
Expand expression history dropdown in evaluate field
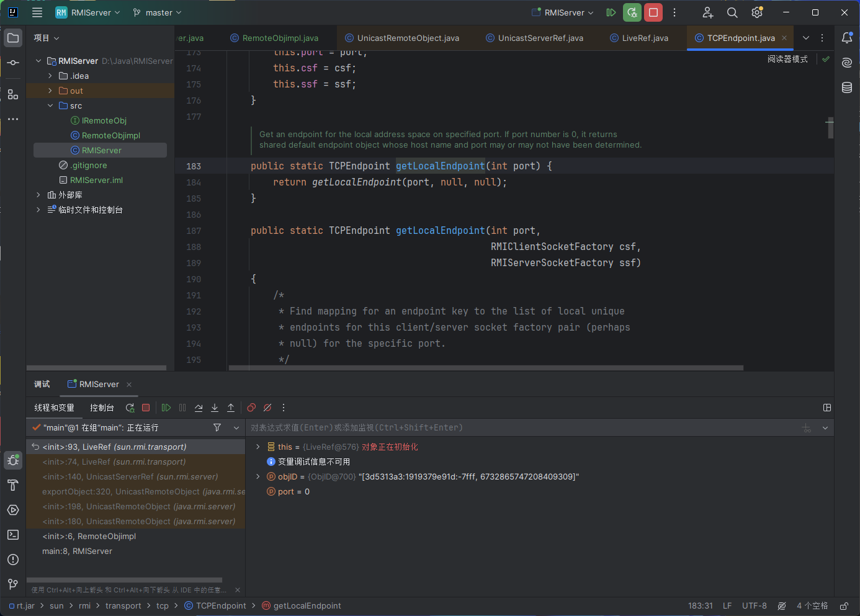(x=825, y=427)
